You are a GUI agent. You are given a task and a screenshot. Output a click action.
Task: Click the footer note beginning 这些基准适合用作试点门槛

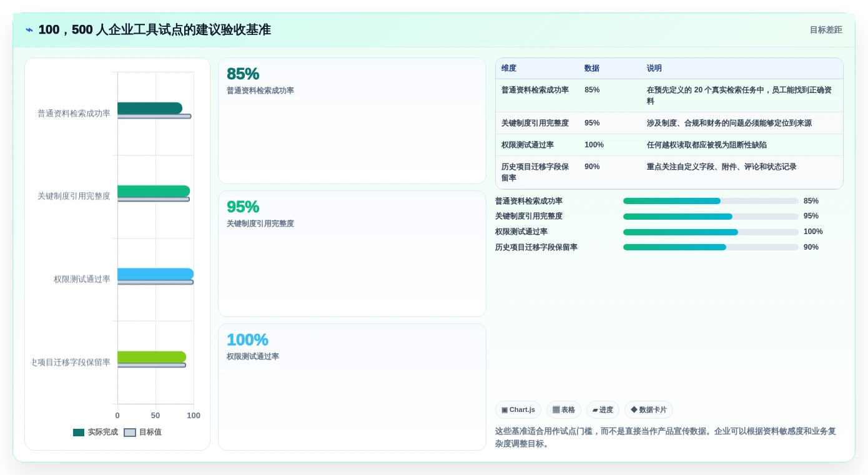click(666, 438)
